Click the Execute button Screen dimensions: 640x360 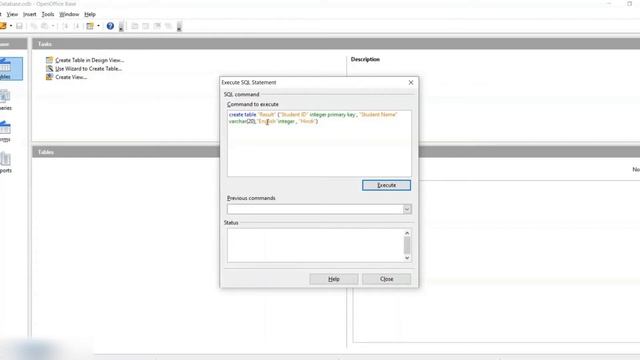click(386, 185)
